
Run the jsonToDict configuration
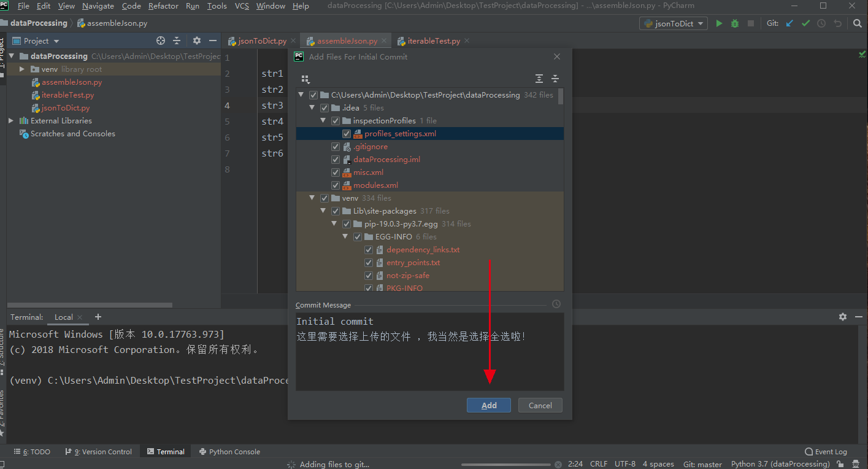tap(720, 23)
